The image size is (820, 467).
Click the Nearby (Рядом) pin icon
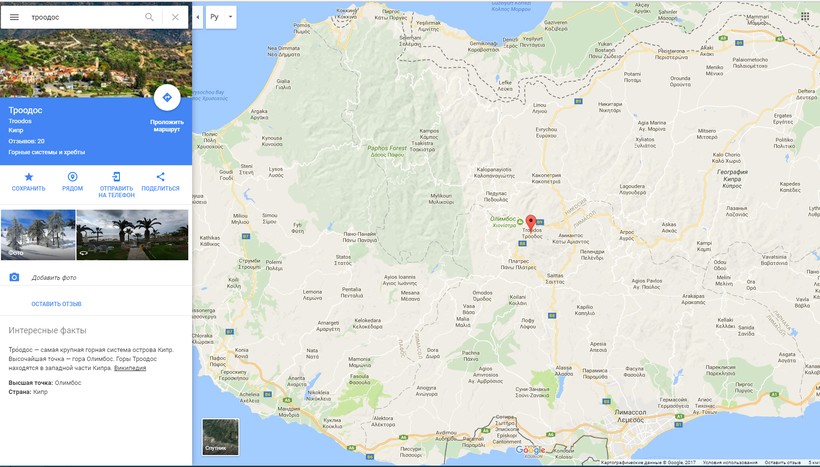pos(72,177)
